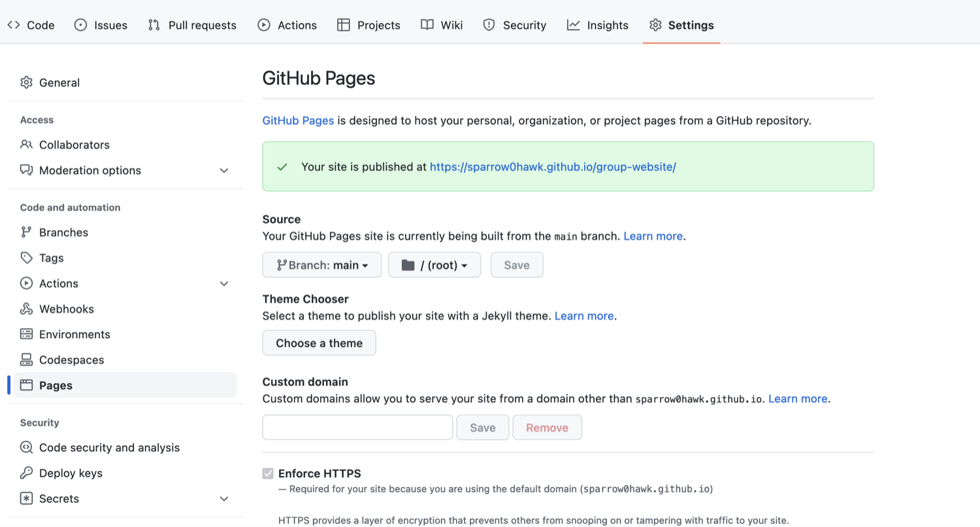
Task: Click the top Actions play icon
Action: tap(264, 25)
